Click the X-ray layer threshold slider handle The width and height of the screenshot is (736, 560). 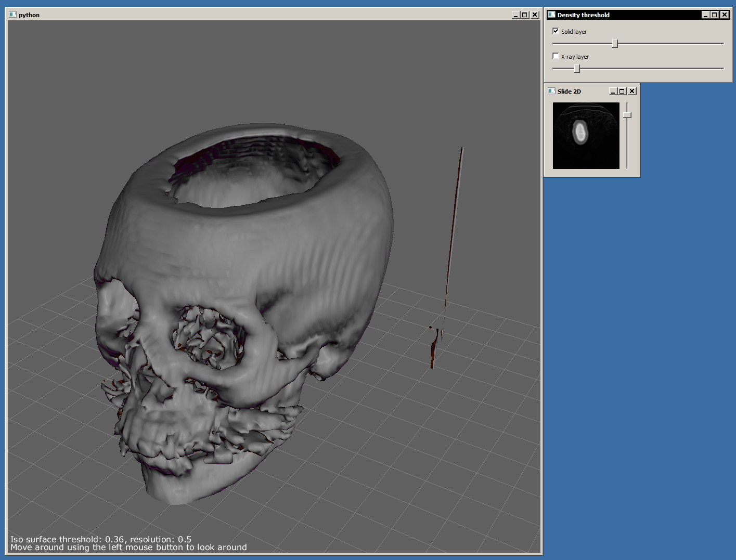point(577,68)
